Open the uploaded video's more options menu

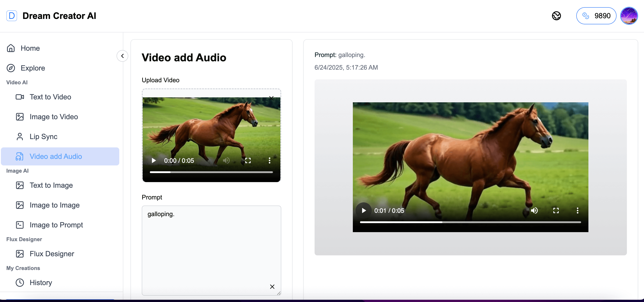(x=269, y=160)
